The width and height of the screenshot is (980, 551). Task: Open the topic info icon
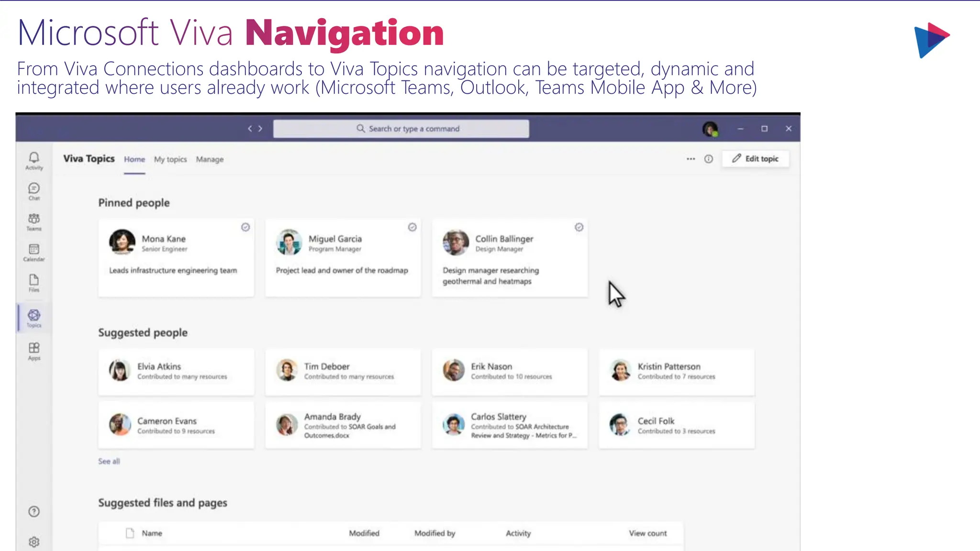pyautogui.click(x=709, y=159)
